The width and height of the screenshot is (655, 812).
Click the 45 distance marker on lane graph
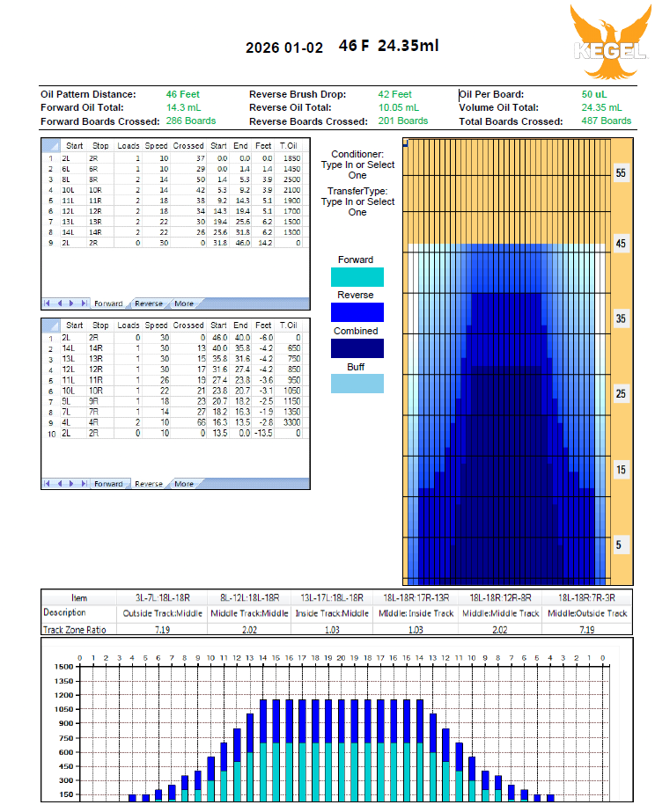point(620,244)
